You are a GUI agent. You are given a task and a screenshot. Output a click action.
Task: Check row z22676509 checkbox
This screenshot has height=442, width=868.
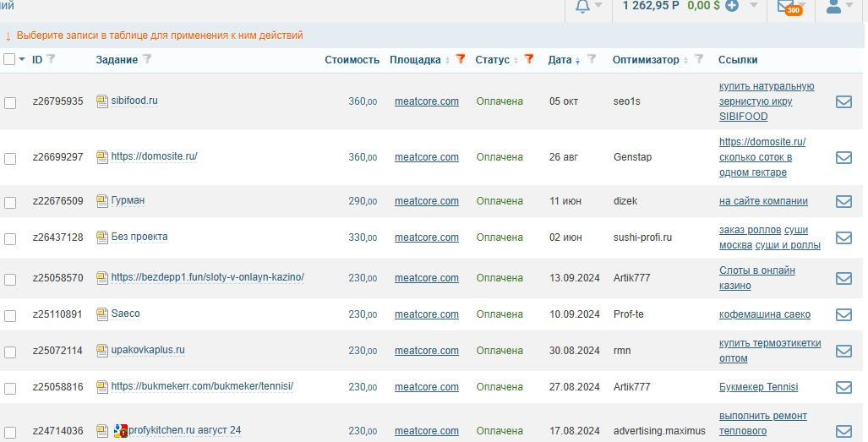click(x=10, y=203)
